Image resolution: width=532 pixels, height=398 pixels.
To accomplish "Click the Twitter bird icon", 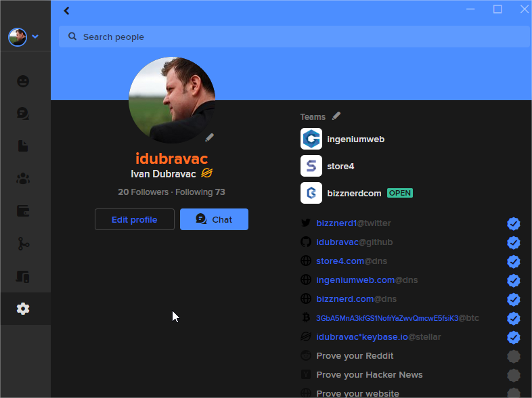I will coord(306,223).
